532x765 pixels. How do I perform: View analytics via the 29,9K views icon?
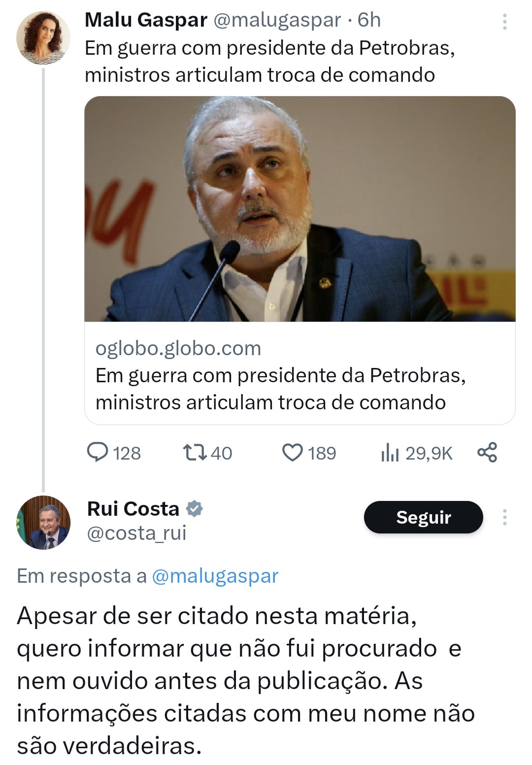389,452
